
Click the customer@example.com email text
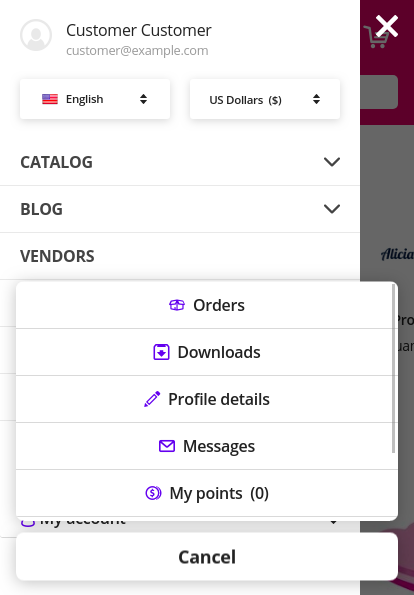(x=137, y=50)
